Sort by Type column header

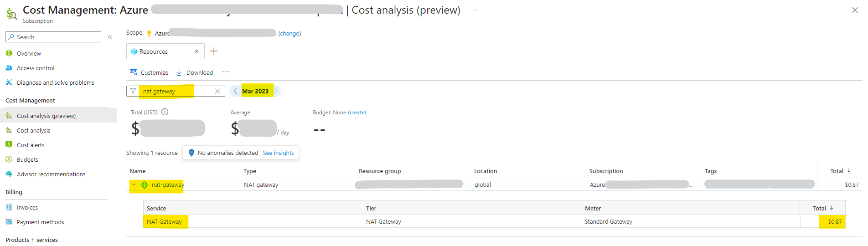point(250,171)
